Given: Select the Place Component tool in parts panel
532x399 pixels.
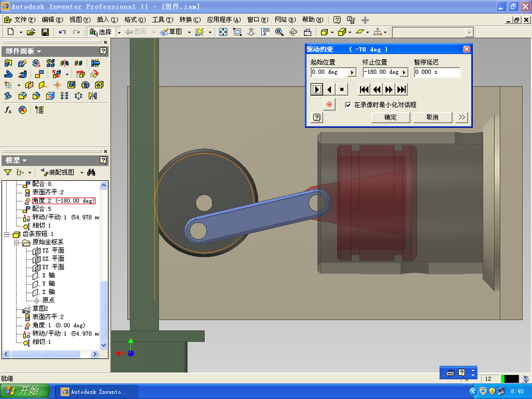Looking at the screenshot, I should [x=8, y=63].
